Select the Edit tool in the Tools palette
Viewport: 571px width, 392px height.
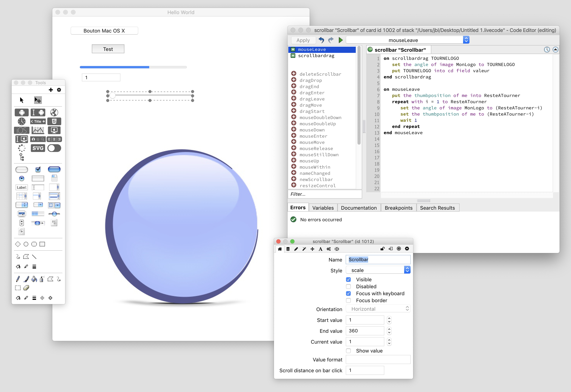[x=38, y=100]
